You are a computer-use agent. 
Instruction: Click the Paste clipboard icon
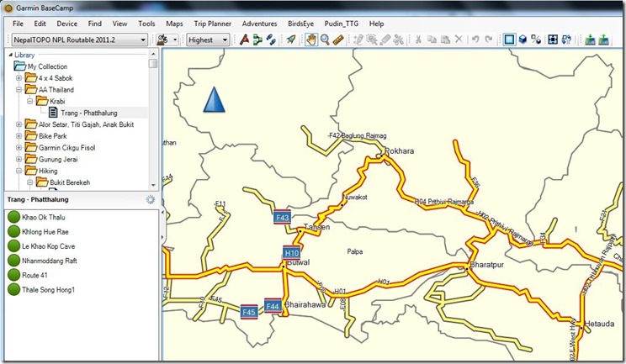(x=445, y=40)
